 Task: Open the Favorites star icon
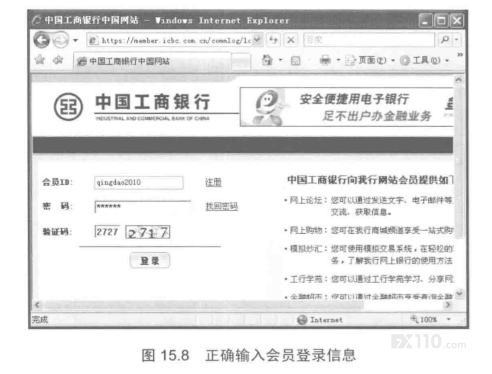40,60
